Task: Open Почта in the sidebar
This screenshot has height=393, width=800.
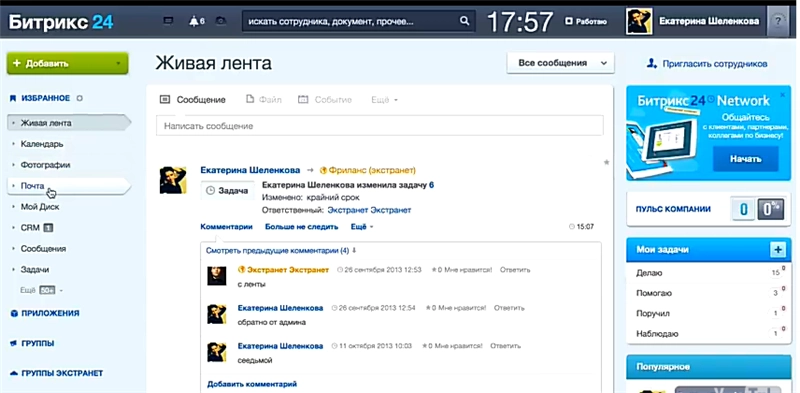Action: click(x=69, y=186)
